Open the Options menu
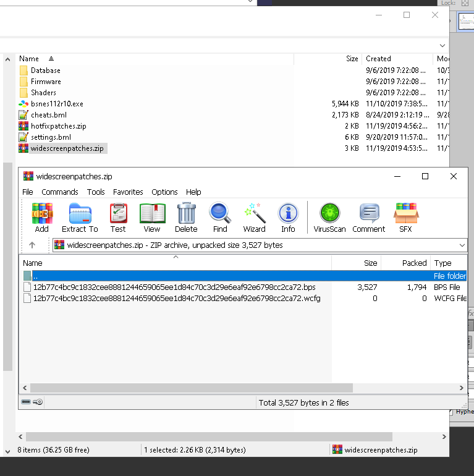Screen dimensions: 474x476 coord(164,192)
